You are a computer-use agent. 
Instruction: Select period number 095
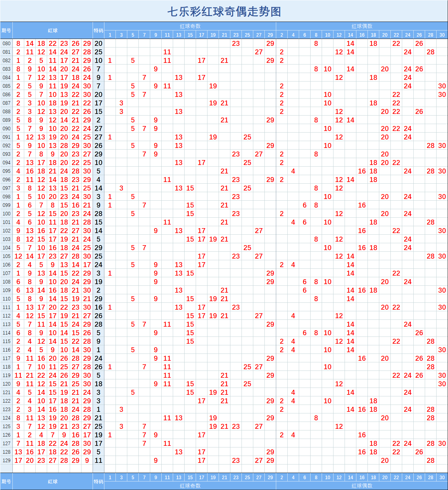click(7, 171)
